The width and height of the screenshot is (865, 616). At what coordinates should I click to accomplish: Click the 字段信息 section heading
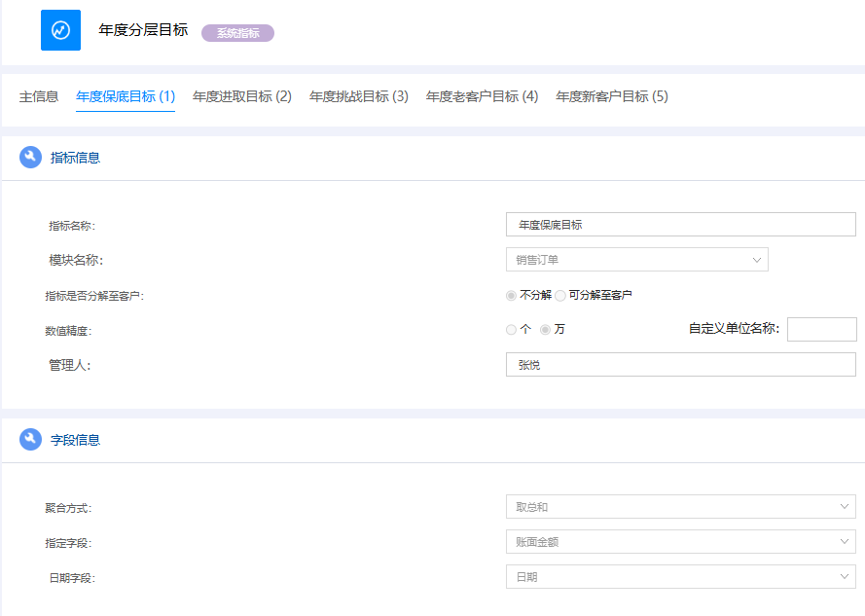tap(75, 440)
